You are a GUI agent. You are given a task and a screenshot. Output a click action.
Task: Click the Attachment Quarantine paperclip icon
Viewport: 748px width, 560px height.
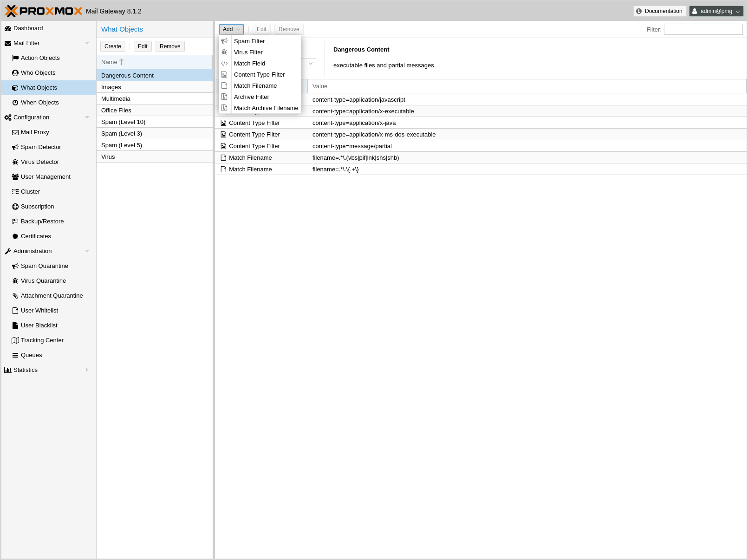click(15, 296)
